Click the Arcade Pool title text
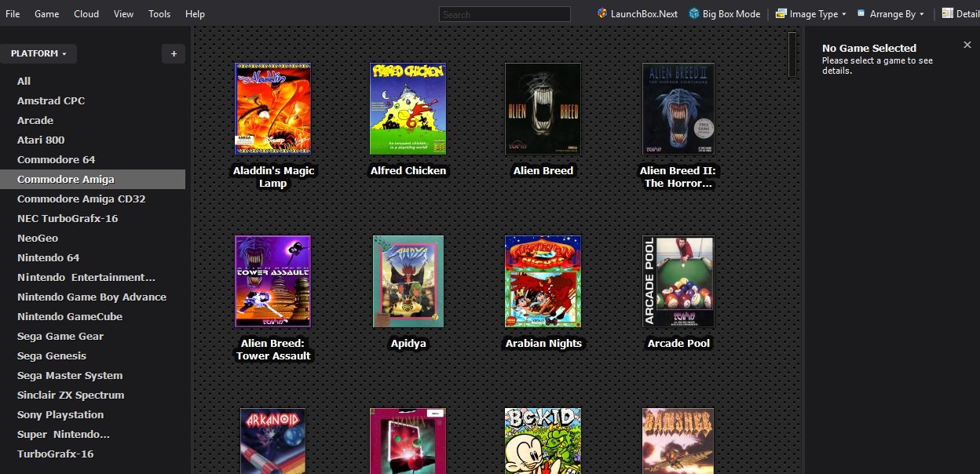 [x=678, y=343]
